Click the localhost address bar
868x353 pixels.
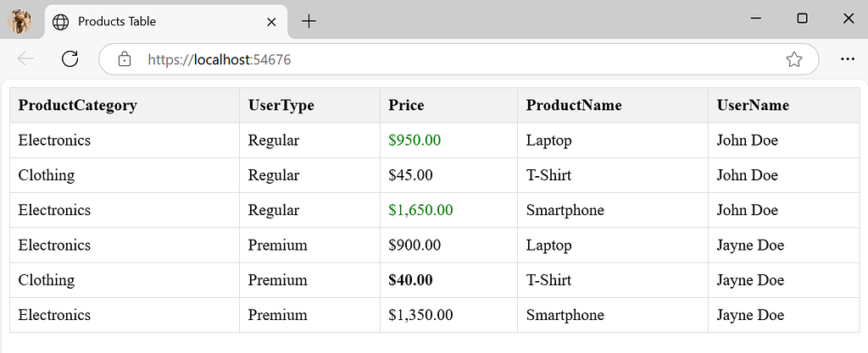(x=459, y=59)
